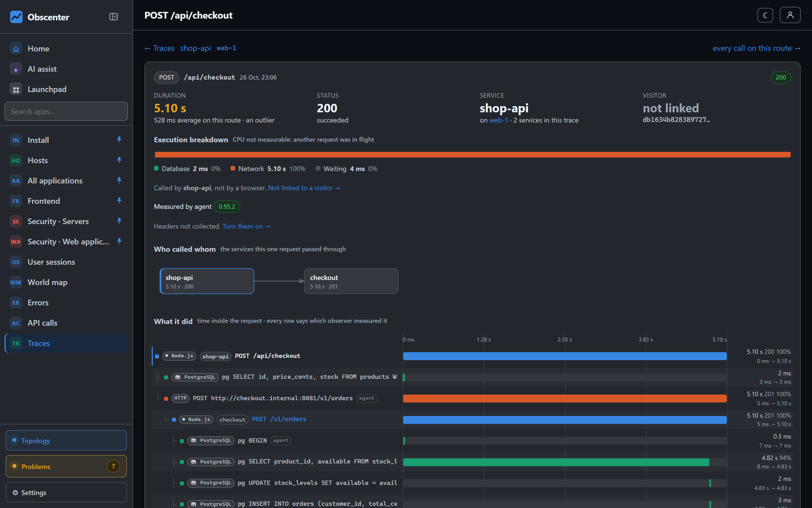Click the 0.95.2 agent version badge
The height and width of the screenshot is (508, 812).
pyautogui.click(x=227, y=207)
